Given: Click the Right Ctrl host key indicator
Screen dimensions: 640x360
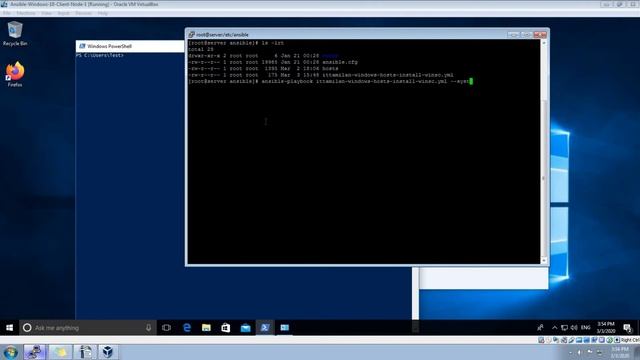Looking at the screenshot, I should tap(630, 340).
